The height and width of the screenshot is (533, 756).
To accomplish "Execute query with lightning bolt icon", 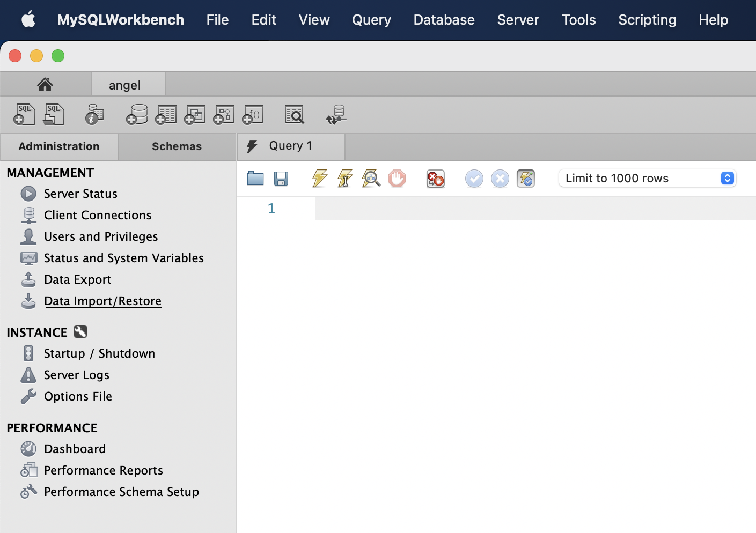I will point(320,179).
